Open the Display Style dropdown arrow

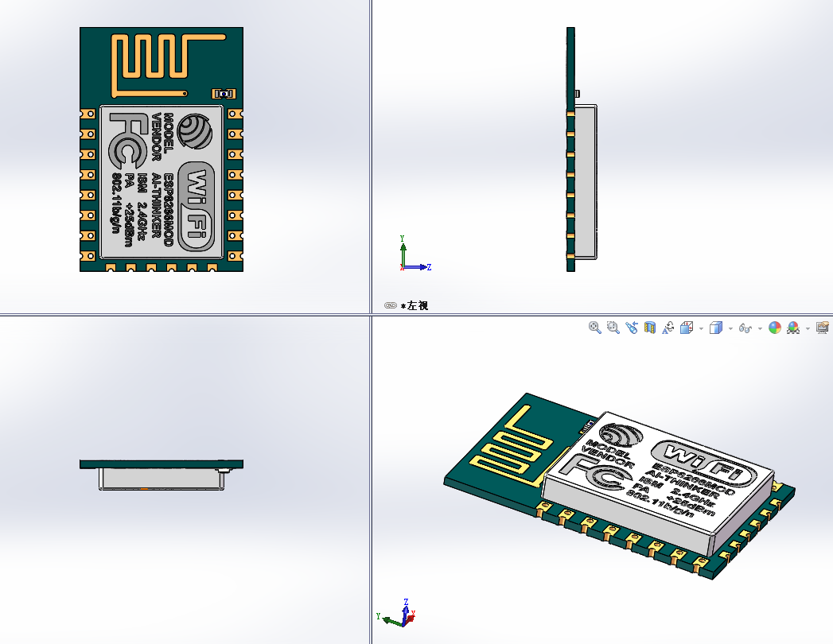coord(730,328)
